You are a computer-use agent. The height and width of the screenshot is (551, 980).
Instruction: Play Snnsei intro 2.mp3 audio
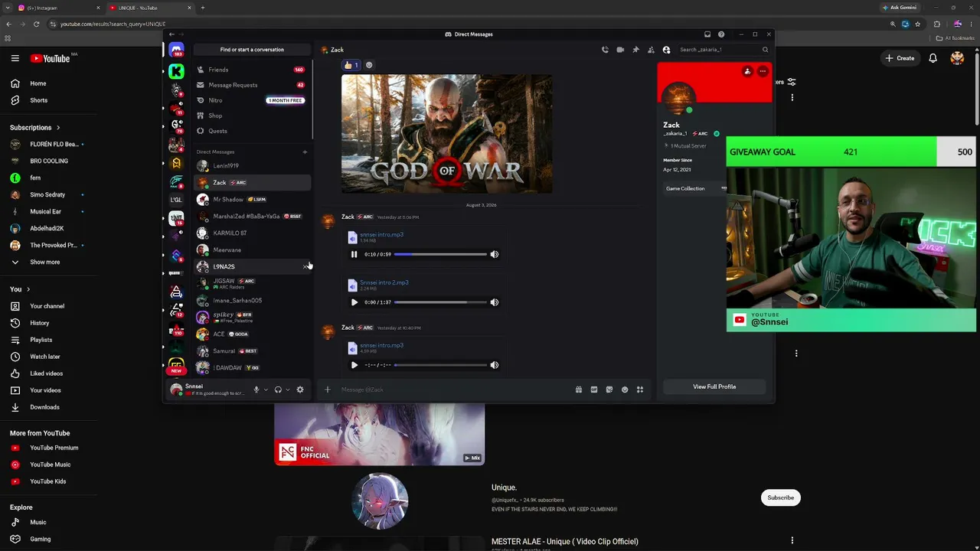(354, 302)
